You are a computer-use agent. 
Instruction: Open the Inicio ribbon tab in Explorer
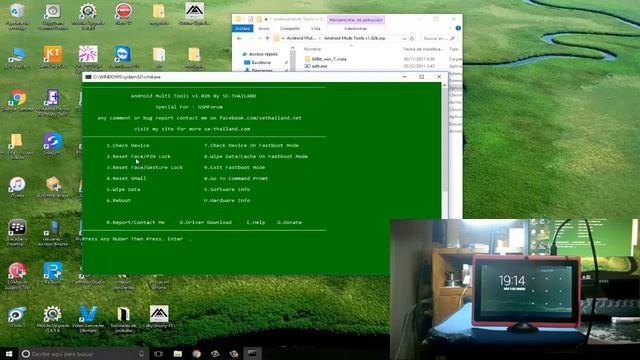264,29
